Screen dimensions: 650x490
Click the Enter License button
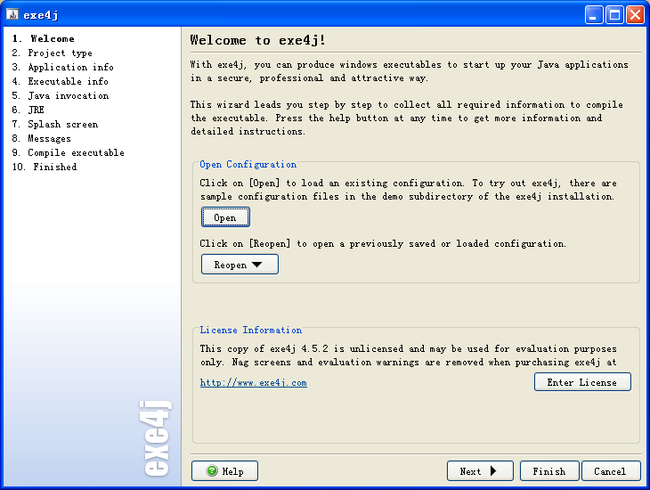coord(582,382)
